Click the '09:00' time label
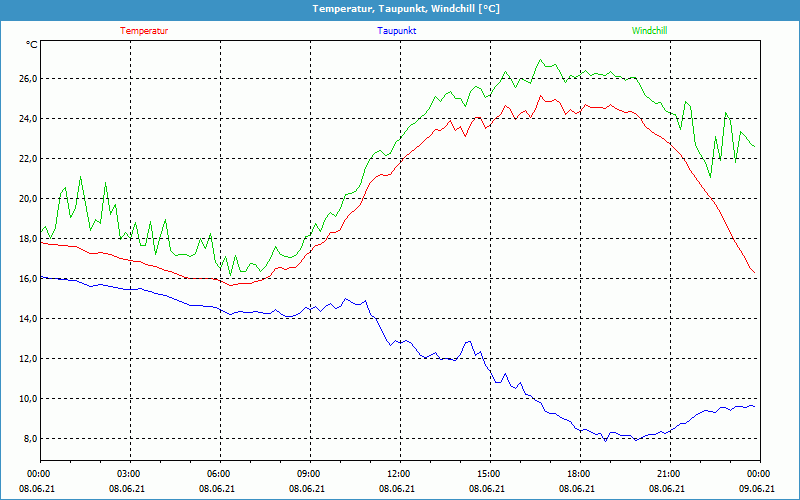 [310, 474]
